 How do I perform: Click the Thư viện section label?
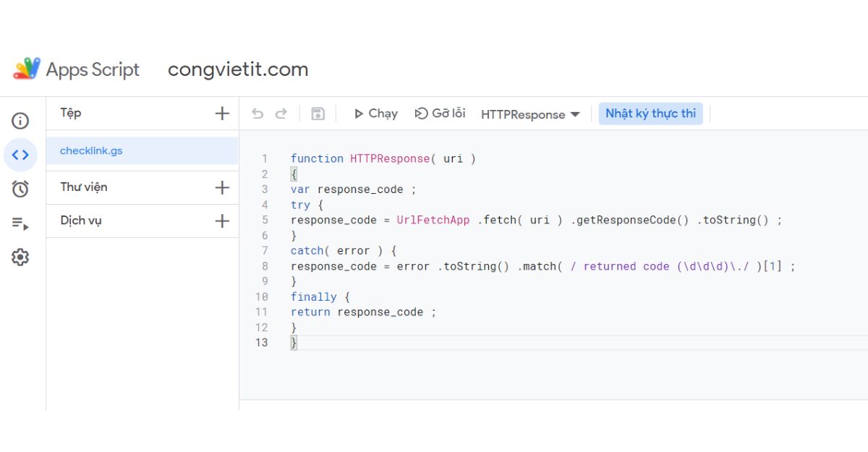point(84,187)
